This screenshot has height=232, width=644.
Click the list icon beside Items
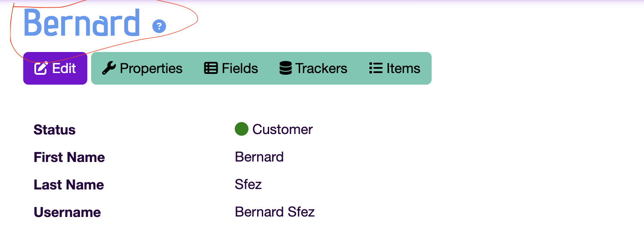(376, 68)
